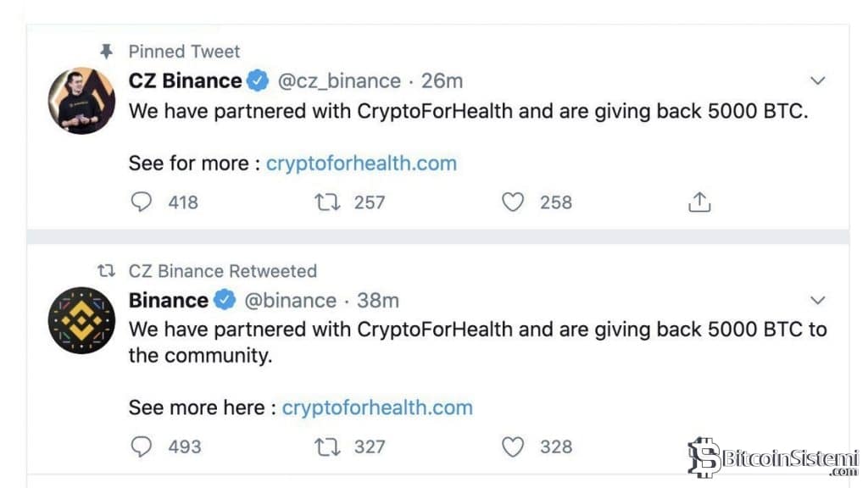Open cryptoforhealth.com link in pinned tweet

pos(361,164)
